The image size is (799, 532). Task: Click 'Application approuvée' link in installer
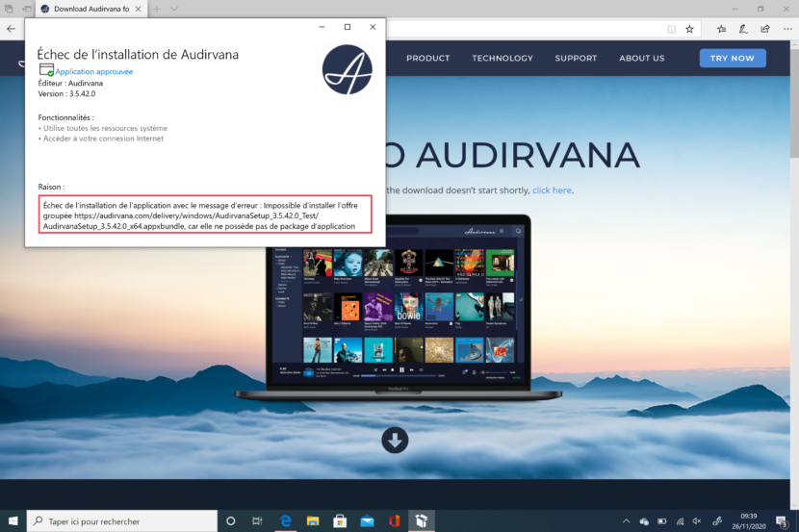93,72
